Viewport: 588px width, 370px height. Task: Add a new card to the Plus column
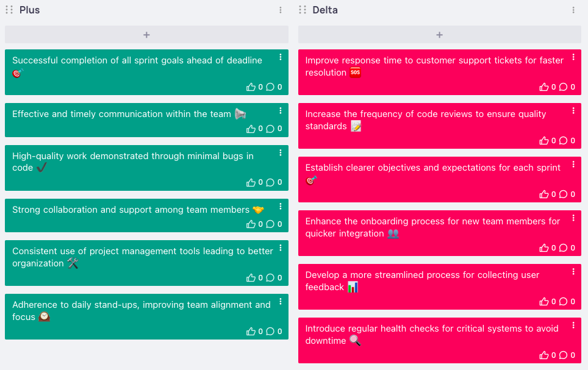click(146, 35)
